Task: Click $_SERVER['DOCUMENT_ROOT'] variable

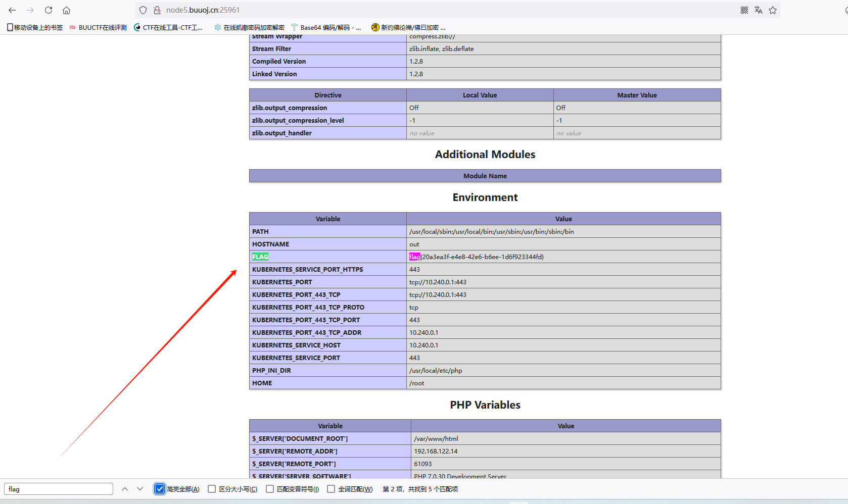Action: (300, 438)
